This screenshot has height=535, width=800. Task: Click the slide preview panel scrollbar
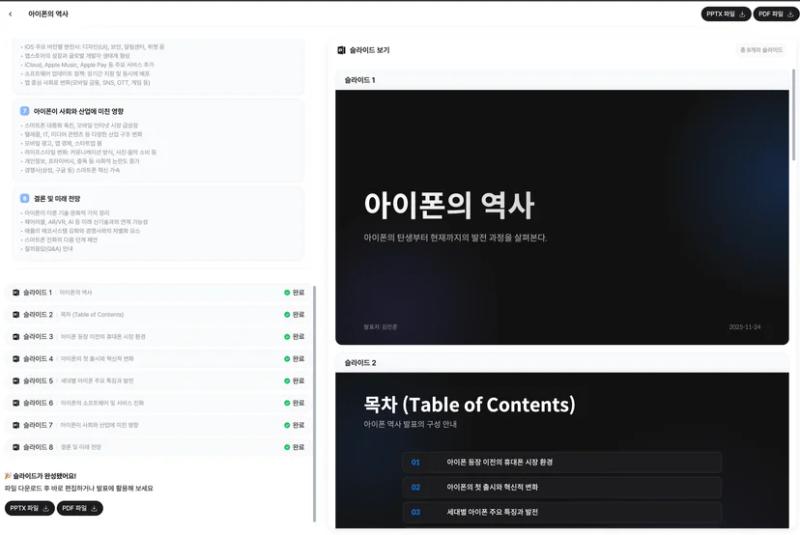coord(793,115)
